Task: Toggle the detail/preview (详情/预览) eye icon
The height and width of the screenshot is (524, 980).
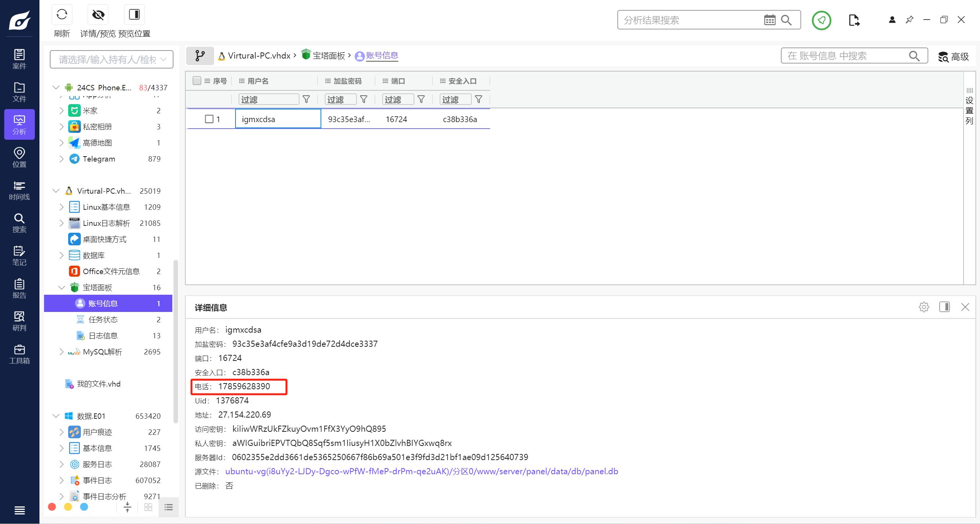Action: coord(98,15)
